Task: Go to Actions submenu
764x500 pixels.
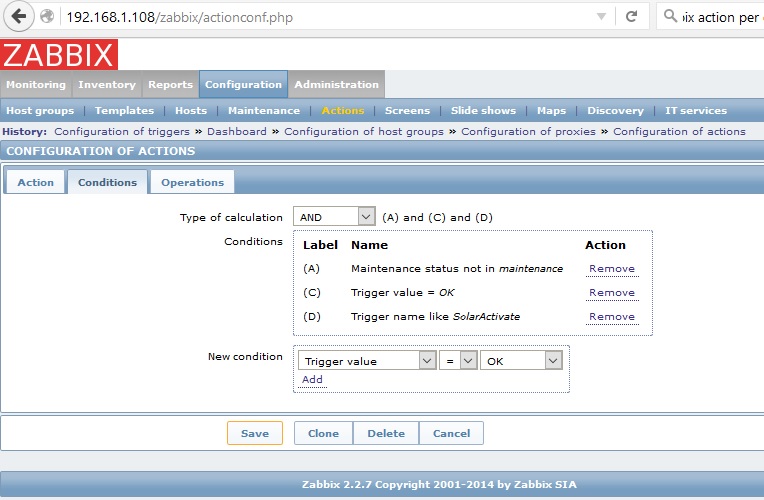Action: (343, 111)
